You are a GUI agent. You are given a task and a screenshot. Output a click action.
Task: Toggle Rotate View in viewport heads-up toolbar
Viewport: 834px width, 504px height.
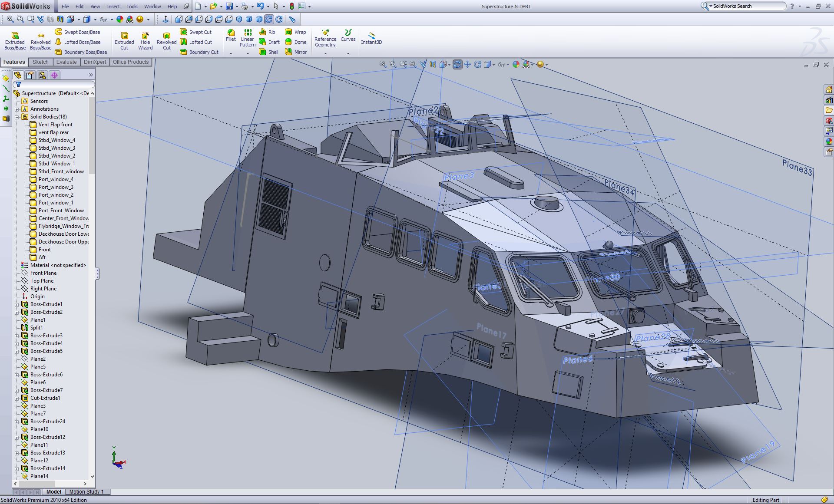tap(457, 64)
